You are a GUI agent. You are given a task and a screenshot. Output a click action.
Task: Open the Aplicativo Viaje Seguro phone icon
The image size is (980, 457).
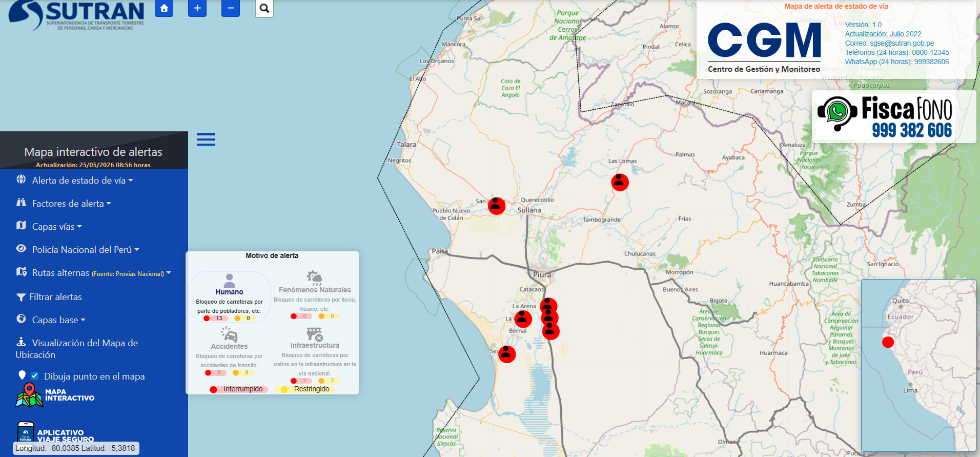26,432
